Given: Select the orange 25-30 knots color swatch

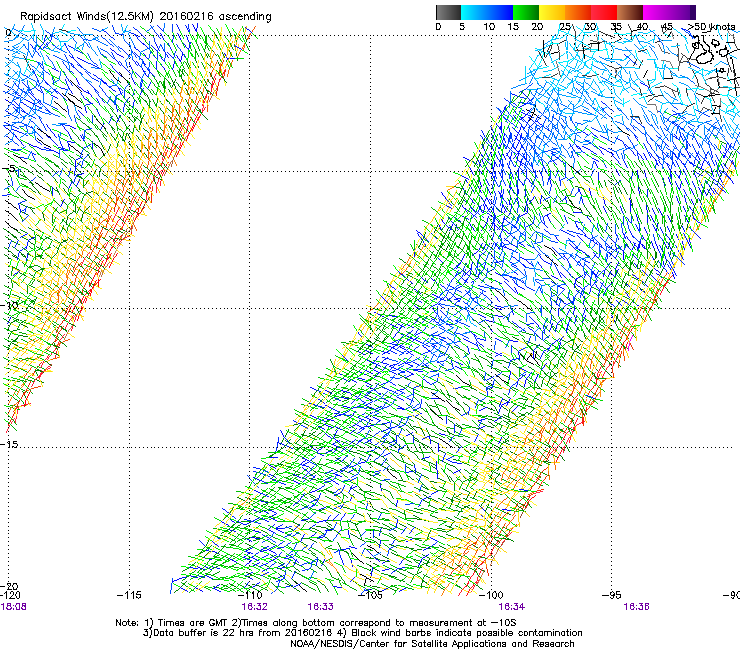Looking at the screenshot, I should (578, 12).
